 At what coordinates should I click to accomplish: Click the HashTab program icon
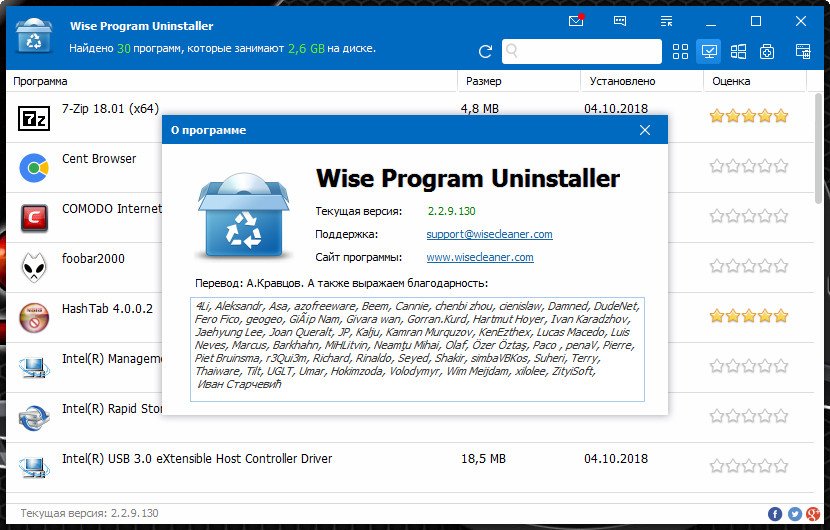[34, 318]
